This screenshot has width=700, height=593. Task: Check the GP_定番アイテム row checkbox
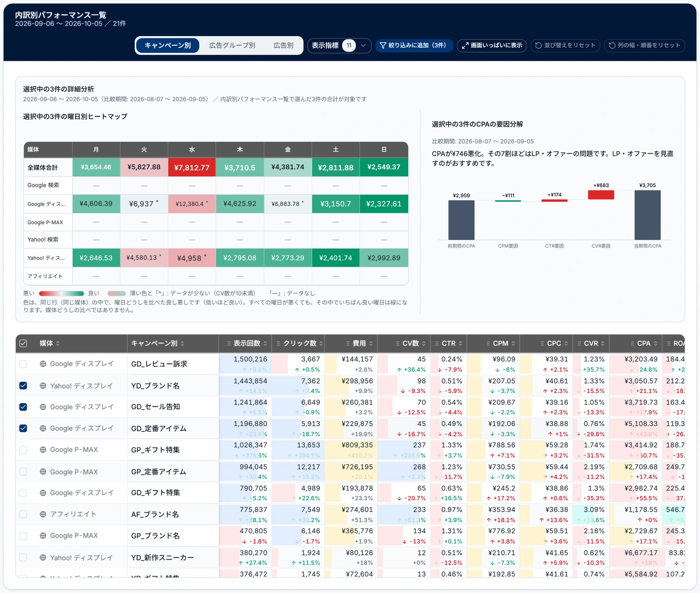[x=23, y=472]
